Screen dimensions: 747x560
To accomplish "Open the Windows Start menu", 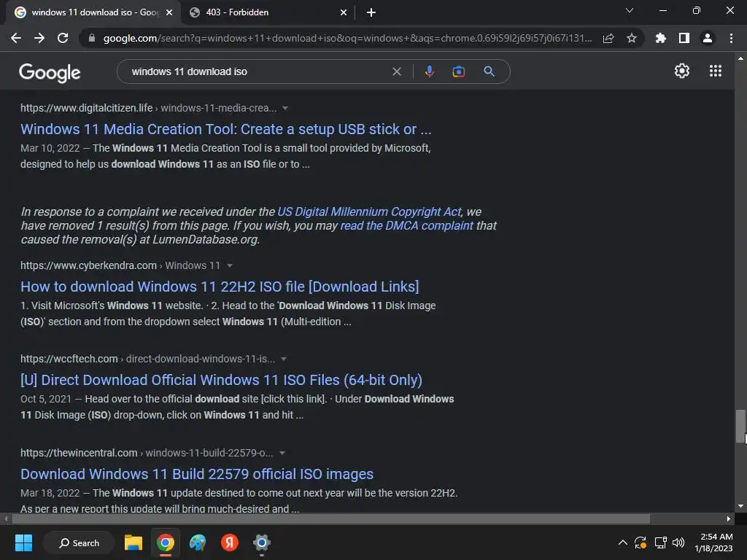I will coord(23,542).
